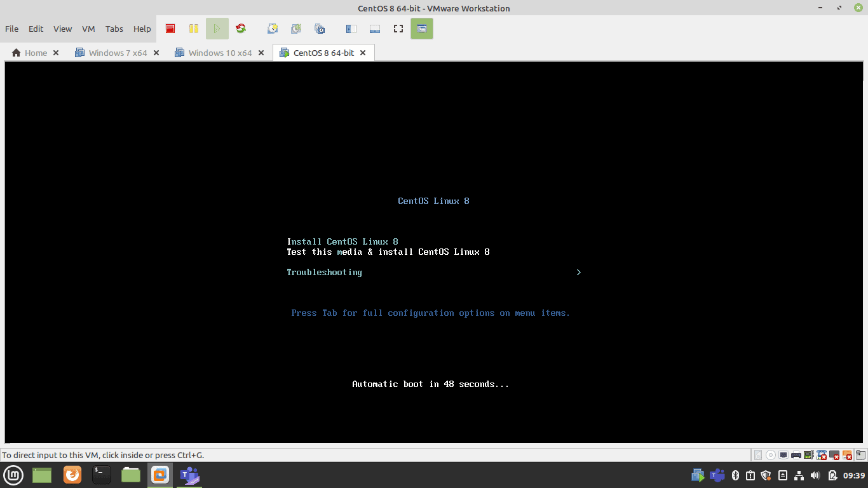Take a snapshot with the clock icon
This screenshot has height=488, width=868.
click(273, 29)
